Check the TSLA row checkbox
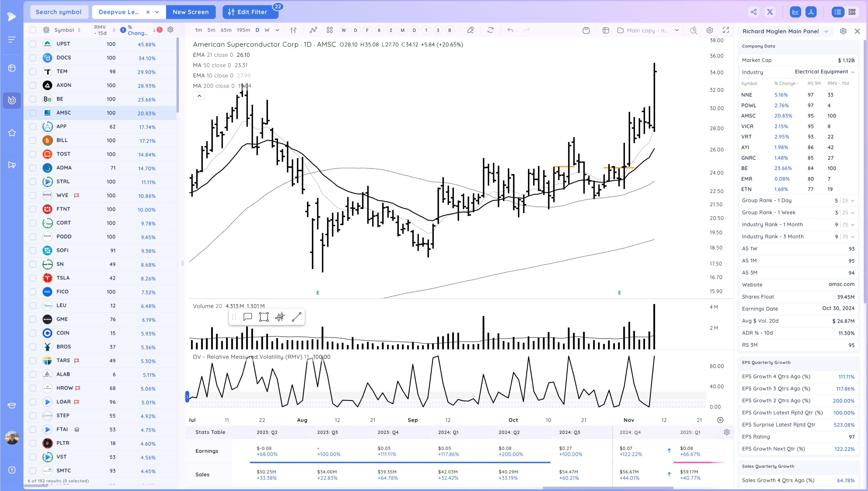The height and width of the screenshot is (491, 868). 33,278
